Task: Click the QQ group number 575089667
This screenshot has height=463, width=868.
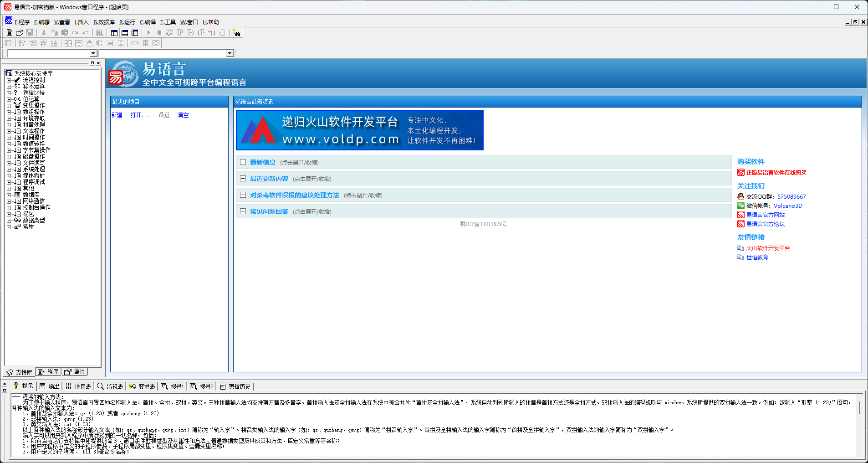Action: tap(791, 197)
